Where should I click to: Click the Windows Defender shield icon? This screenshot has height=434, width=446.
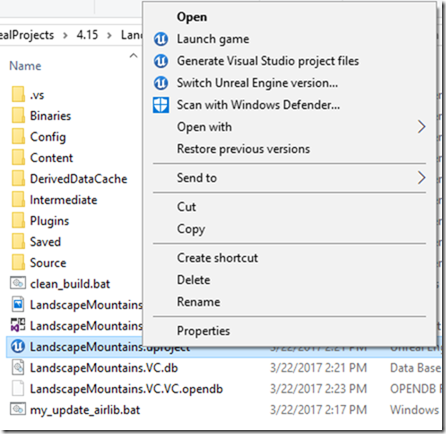[161, 105]
